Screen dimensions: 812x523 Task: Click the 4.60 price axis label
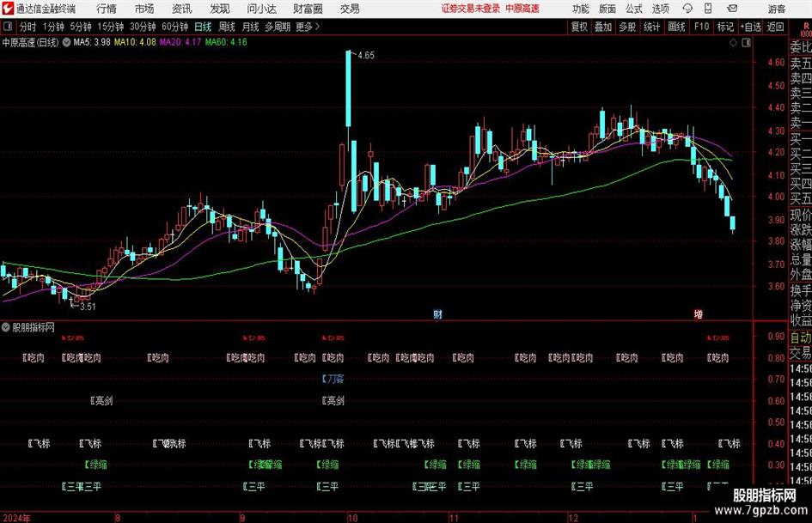click(776, 63)
